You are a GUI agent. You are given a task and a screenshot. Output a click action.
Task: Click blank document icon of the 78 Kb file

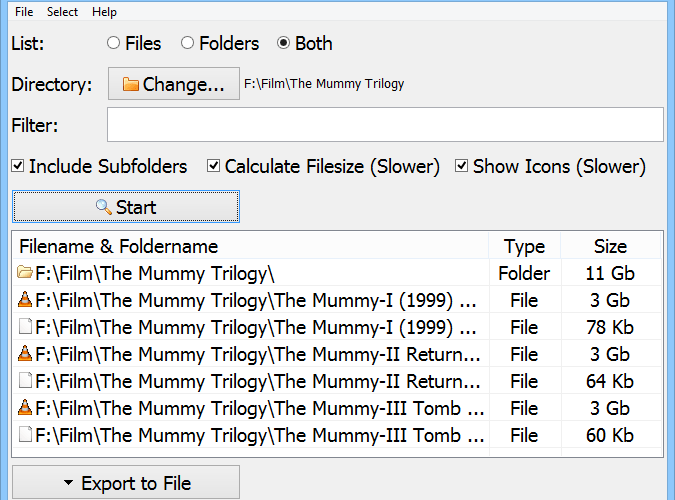[25, 326]
